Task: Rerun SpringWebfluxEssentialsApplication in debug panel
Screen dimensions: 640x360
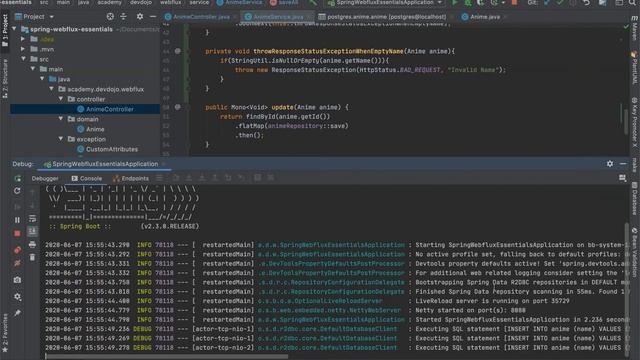Action: point(18,178)
